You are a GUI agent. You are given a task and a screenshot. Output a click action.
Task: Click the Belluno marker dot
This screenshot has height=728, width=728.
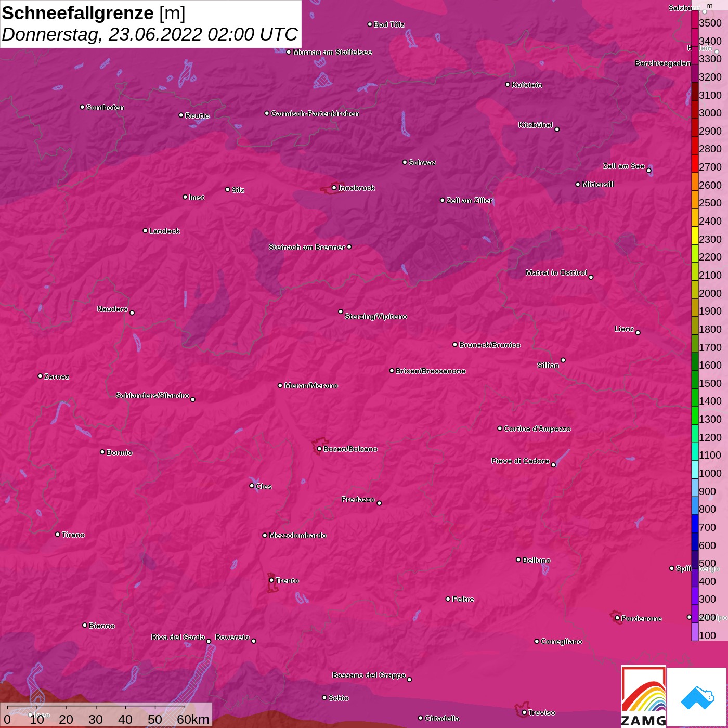coord(518,560)
